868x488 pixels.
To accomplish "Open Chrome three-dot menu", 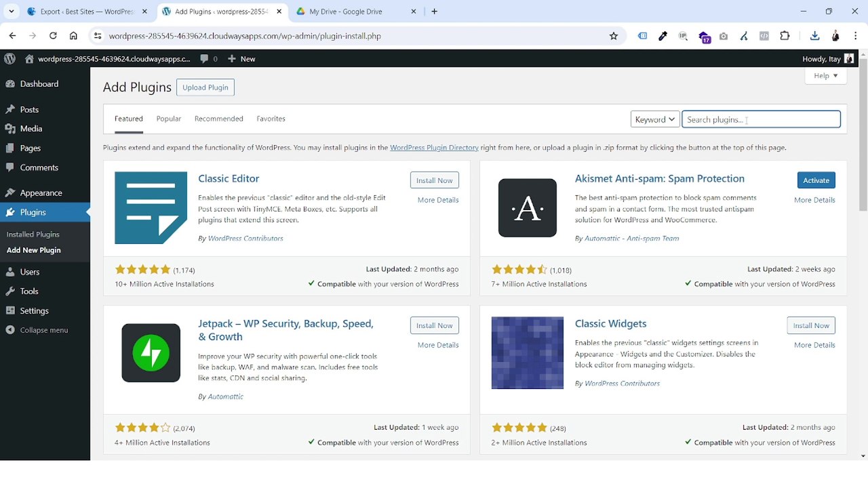I will (856, 36).
